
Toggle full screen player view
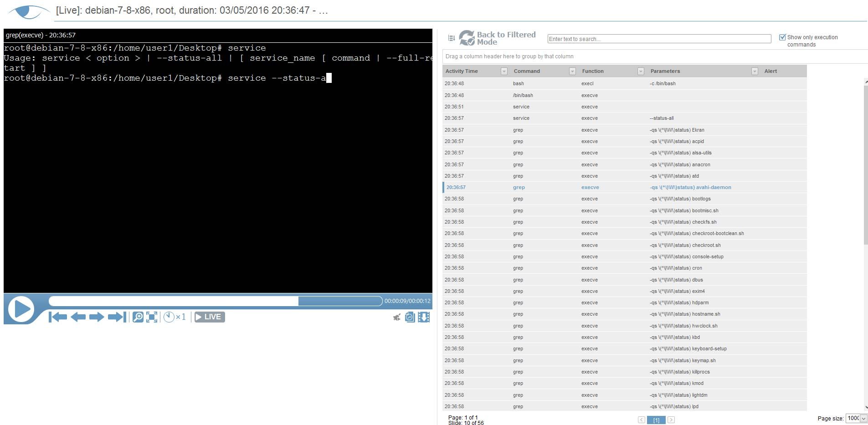tap(152, 317)
